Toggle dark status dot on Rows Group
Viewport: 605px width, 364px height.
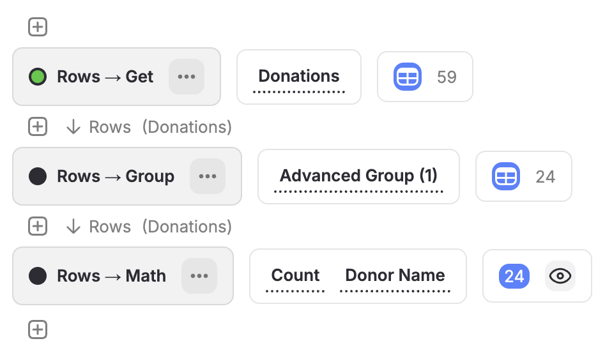coord(38,176)
